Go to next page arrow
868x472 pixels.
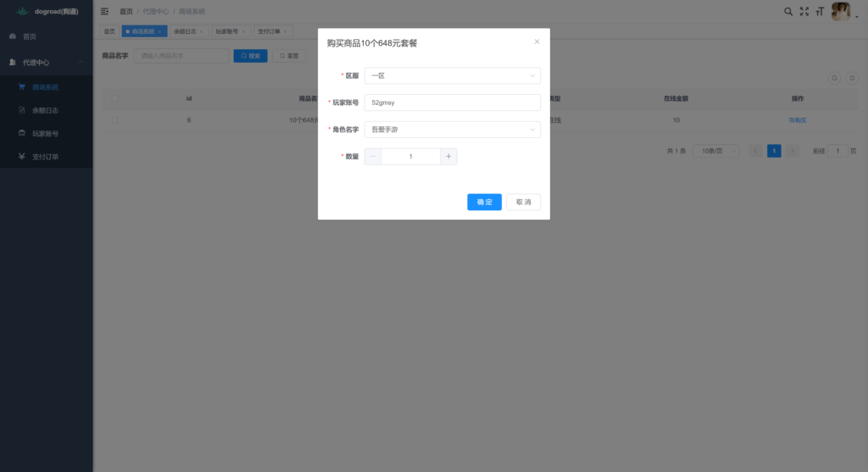click(x=793, y=151)
